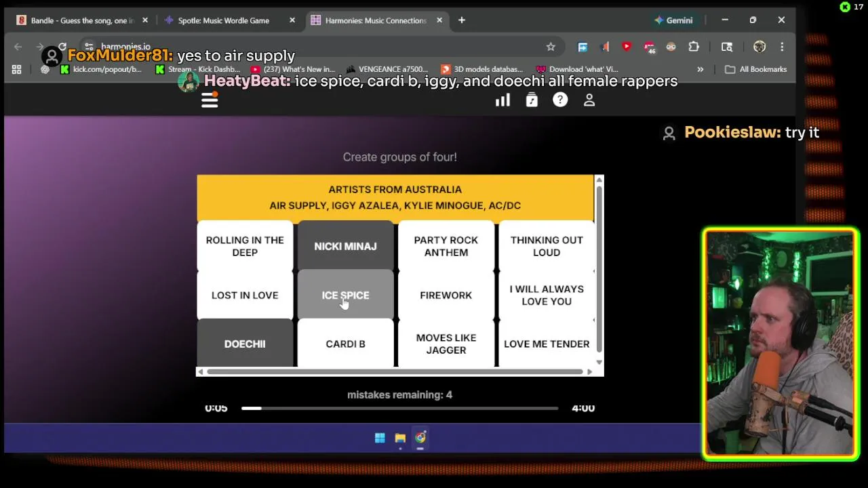
Task: Click the ARTISTS FROM AUSTRALIA solved group
Action: (395, 197)
